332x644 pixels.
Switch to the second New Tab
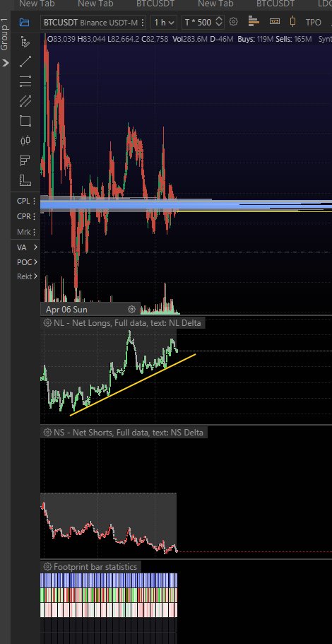95,4
